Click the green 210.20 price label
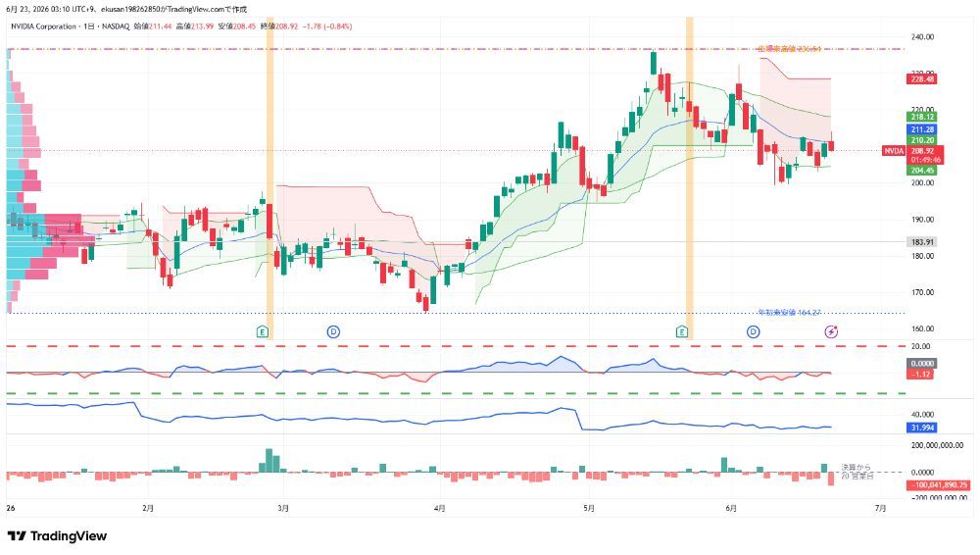 click(922, 140)
